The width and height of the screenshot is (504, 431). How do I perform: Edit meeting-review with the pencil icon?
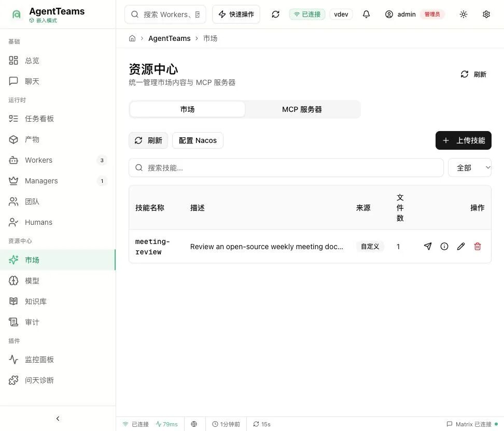click(x=461, y=247)
